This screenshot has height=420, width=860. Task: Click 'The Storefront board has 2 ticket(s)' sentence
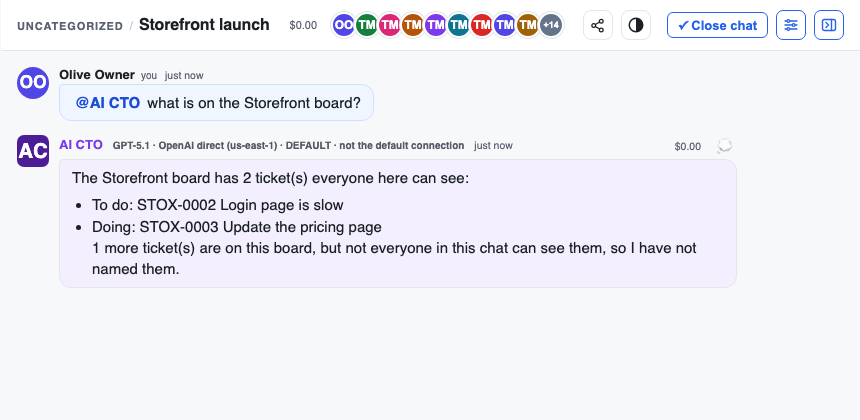coord(270,179)
